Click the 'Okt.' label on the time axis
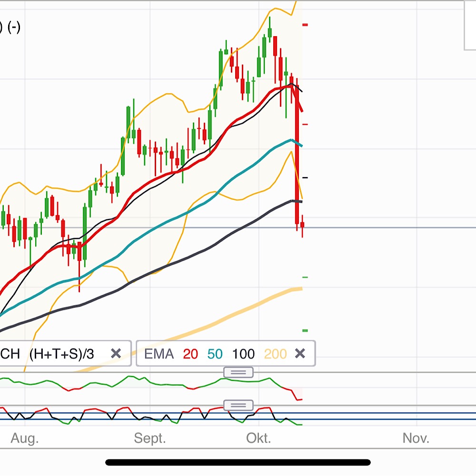The height and width of the screenshot is (476, 476). [x=259, y=438]
